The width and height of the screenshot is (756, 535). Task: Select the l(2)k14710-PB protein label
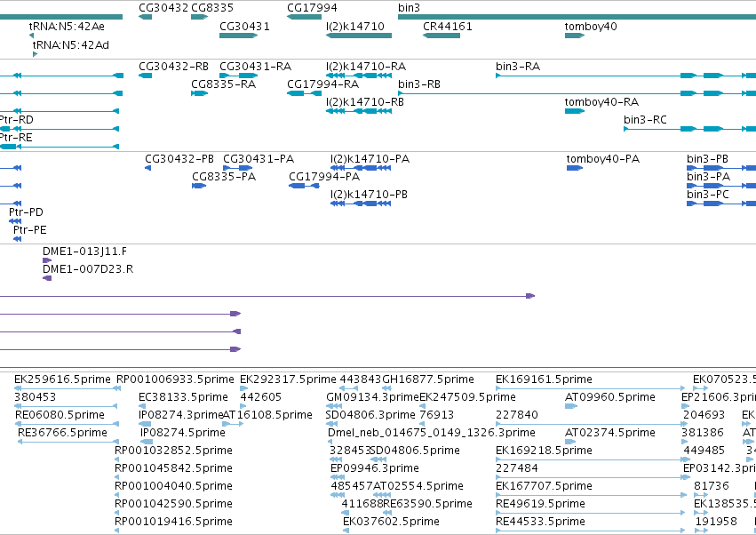(x=370, y=195)
